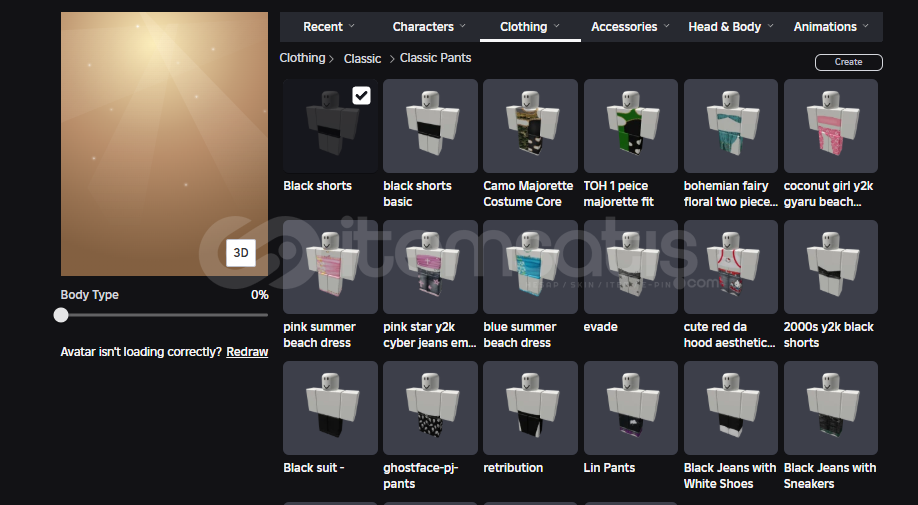
Task: Equip the Lin Pants item
Action: click(631, 408)
